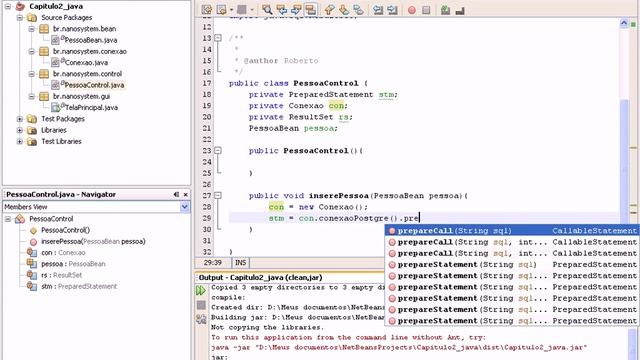The image size is (640, 360).
Task: Select PessoaControl() constructor in Navigator
Action: 65,230
